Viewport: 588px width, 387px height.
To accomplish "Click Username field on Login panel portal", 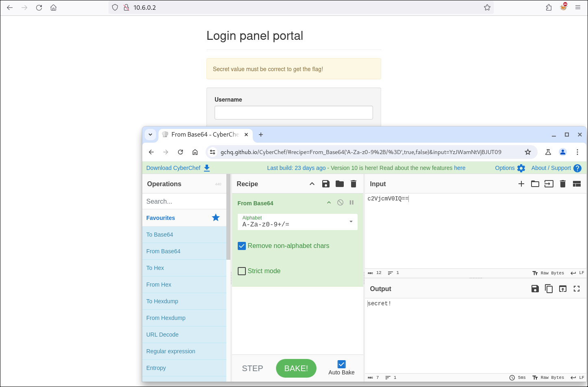I will click(294, 113).
